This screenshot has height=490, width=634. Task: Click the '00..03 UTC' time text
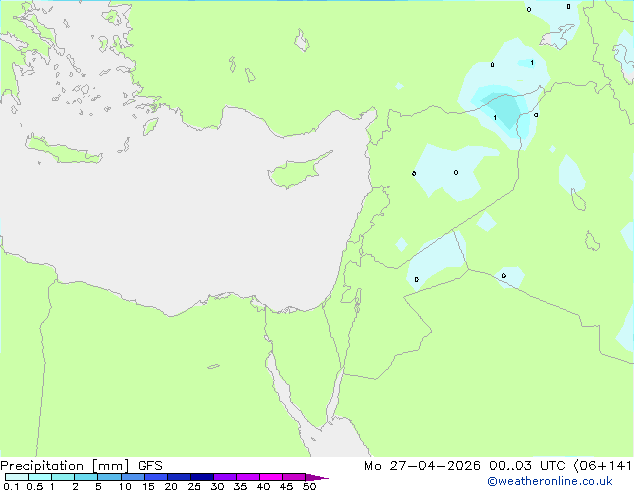click(527, 466)
